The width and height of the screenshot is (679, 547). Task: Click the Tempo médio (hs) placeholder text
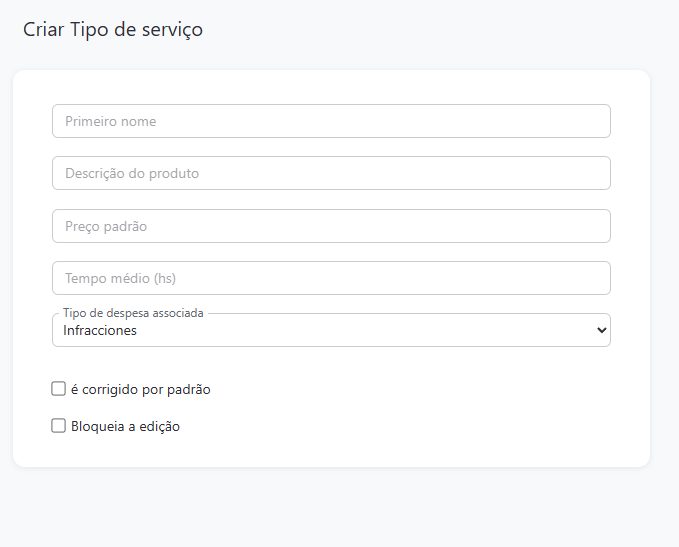tap(120, 279)
